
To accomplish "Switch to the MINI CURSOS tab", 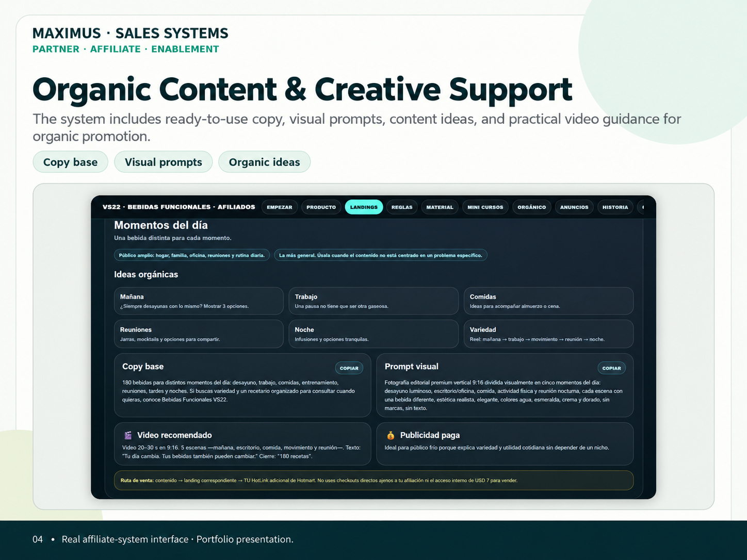I will (485, 207).
